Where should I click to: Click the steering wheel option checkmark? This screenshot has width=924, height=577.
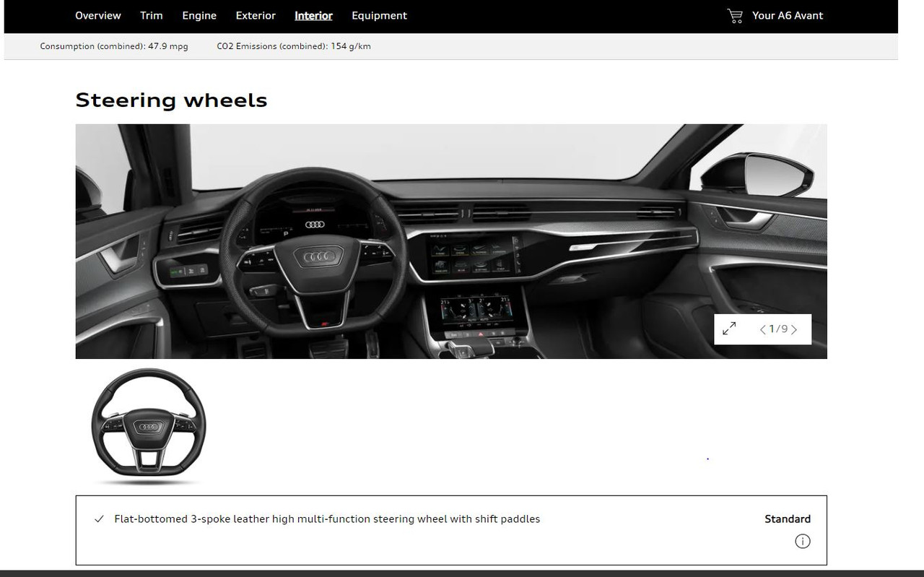pyautogui.click(x=99, y=519)
